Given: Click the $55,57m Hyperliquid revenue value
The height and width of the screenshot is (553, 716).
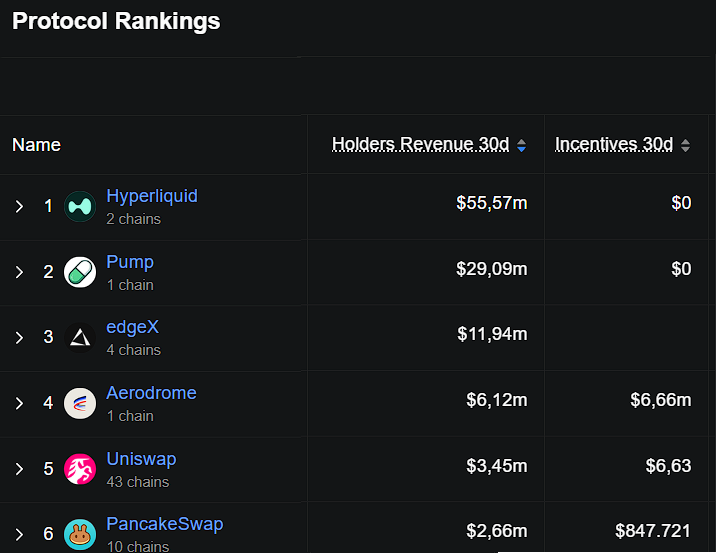Looking at the screenshot, I should coord(492,203).
